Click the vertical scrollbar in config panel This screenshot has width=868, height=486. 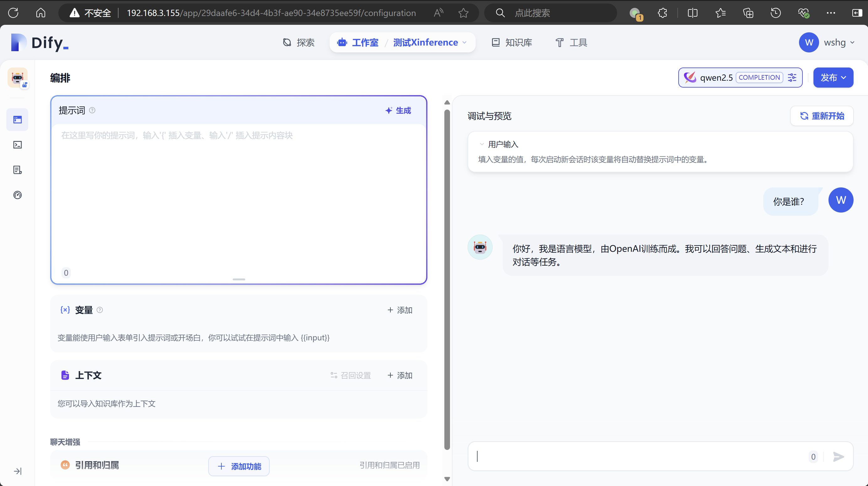coord(447,280)
